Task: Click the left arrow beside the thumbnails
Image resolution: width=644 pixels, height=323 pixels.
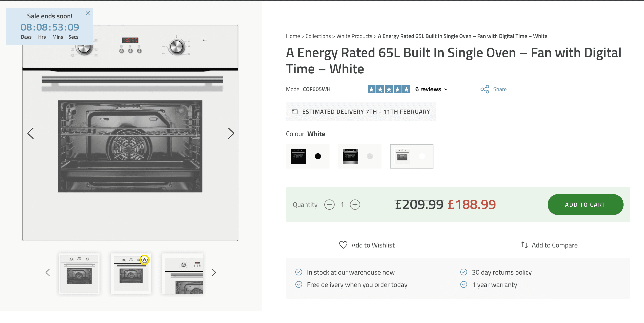Action: pos(48,272)
